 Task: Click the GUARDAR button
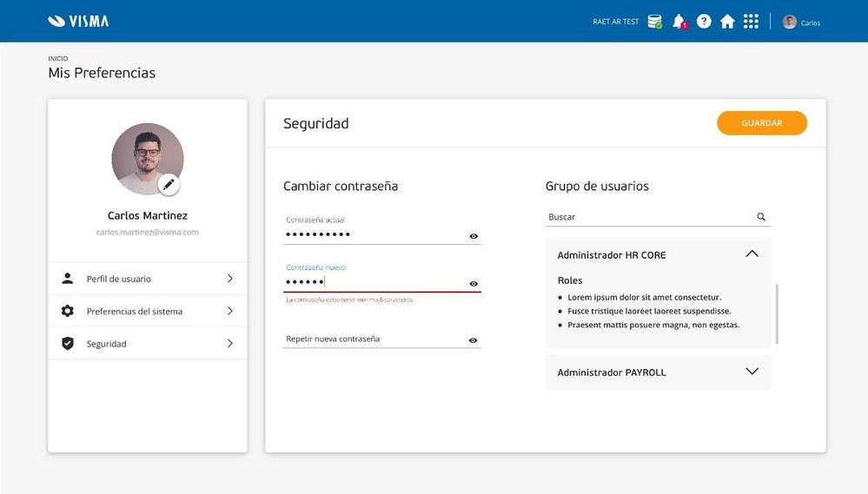(762, 122)
